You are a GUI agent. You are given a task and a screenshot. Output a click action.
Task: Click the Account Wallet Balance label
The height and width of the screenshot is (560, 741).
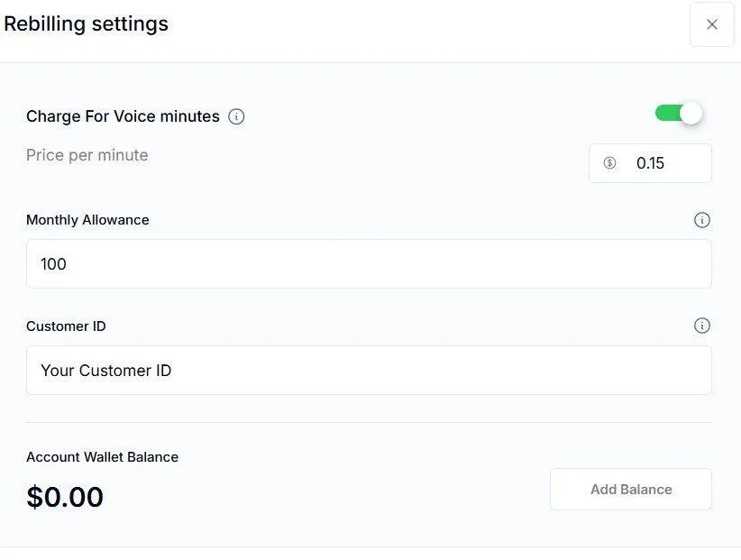click(102, 457)
